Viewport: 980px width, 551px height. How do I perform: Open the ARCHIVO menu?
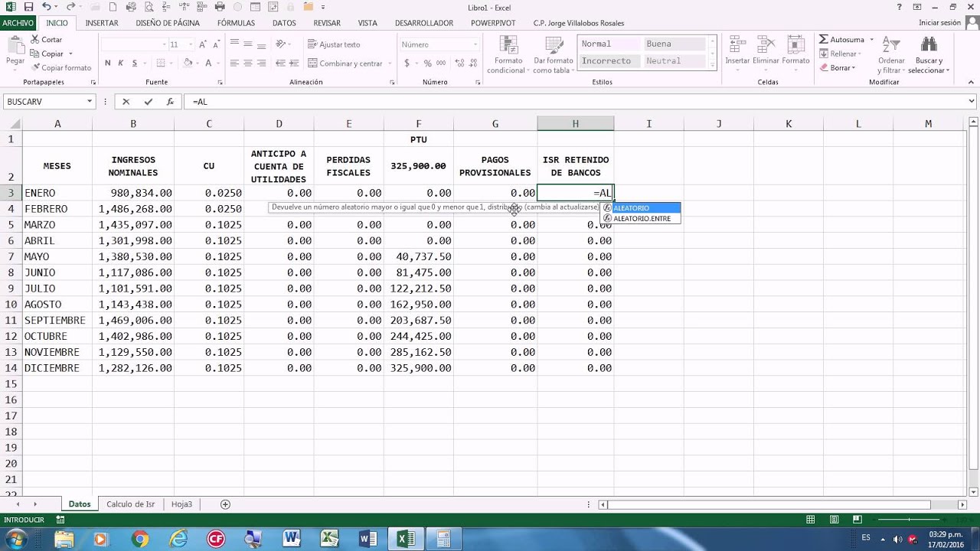tap(18, 23)
